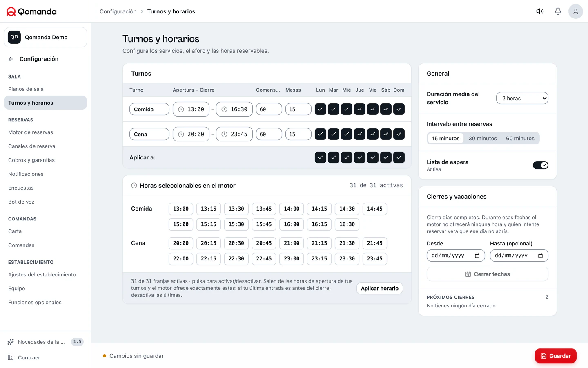Toggle Vie in the Aplicar a row

(373, 157)
